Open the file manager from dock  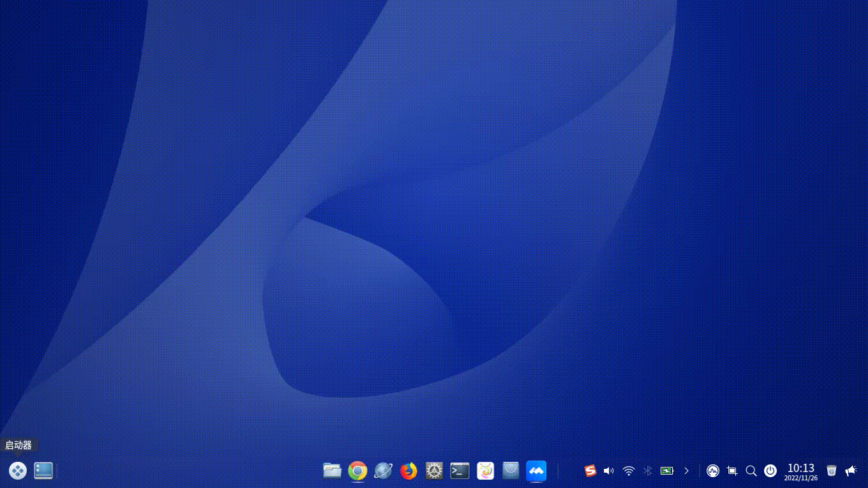coord(332,471)
